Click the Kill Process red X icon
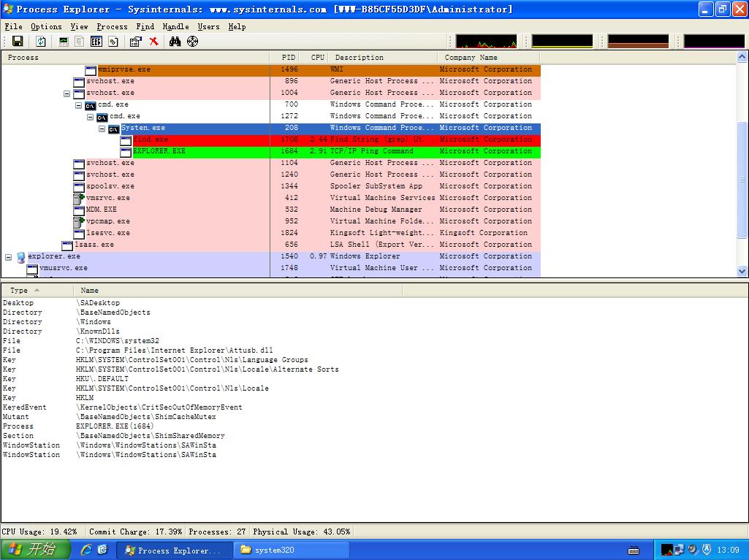 (154, 42)
